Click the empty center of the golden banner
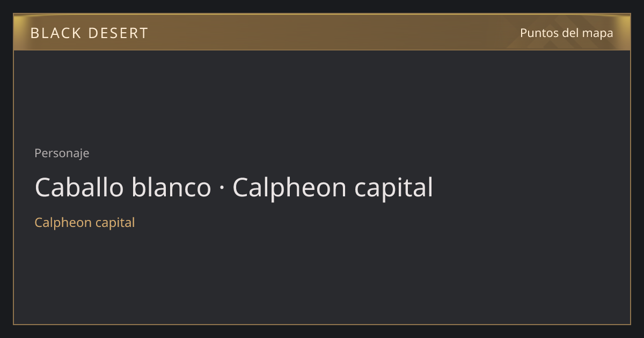The height and width of the screenshot is (338, 644). [x=322, y=32]
